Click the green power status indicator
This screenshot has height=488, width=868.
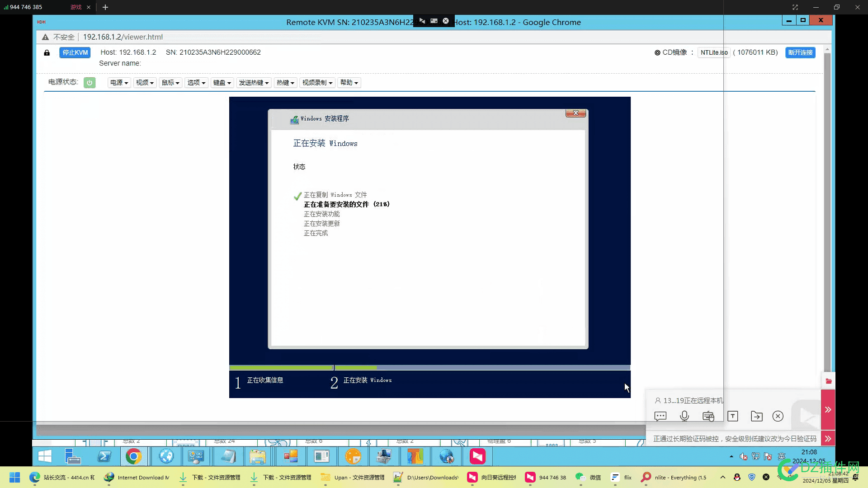pyautogui.click(x=90, y=83)
